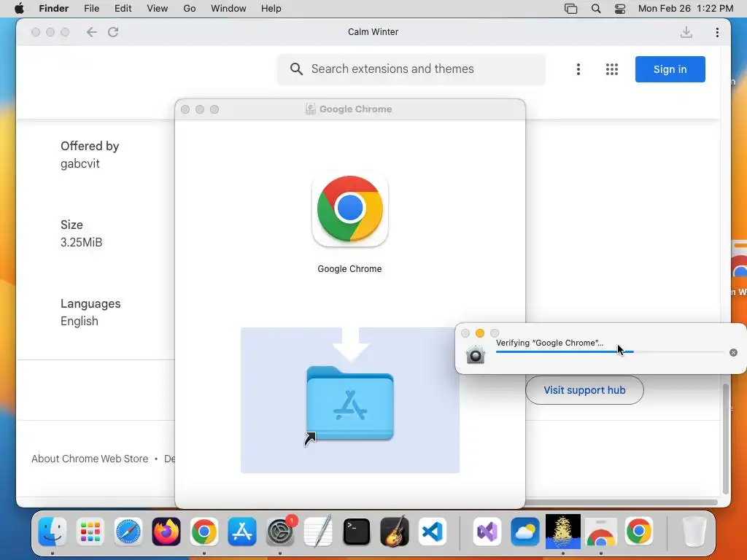Open the three-dot menu in the Calm Winter title bar
This screenshot has height=560, width=747.
(717, 32)
